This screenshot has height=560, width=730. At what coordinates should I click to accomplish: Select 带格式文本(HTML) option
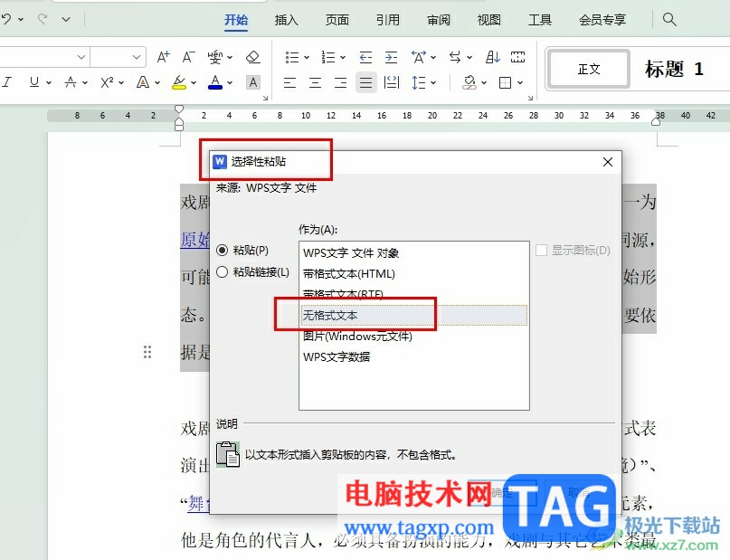click(x=414, y=274)
